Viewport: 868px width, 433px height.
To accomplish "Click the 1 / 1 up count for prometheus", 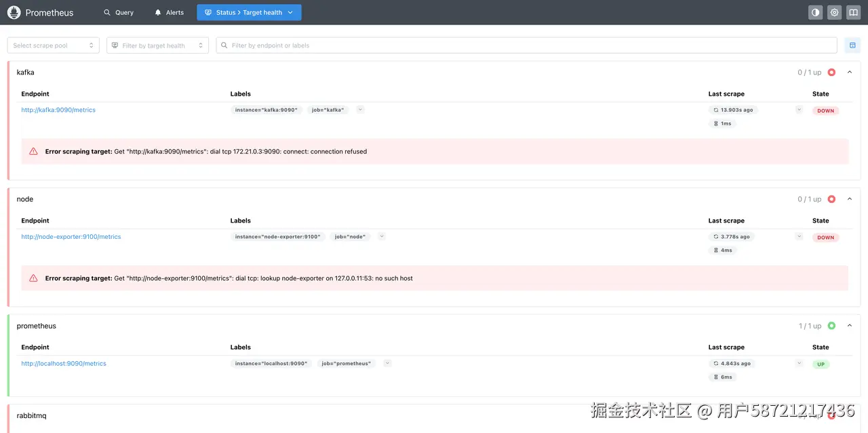I will [x=810, y=326].
